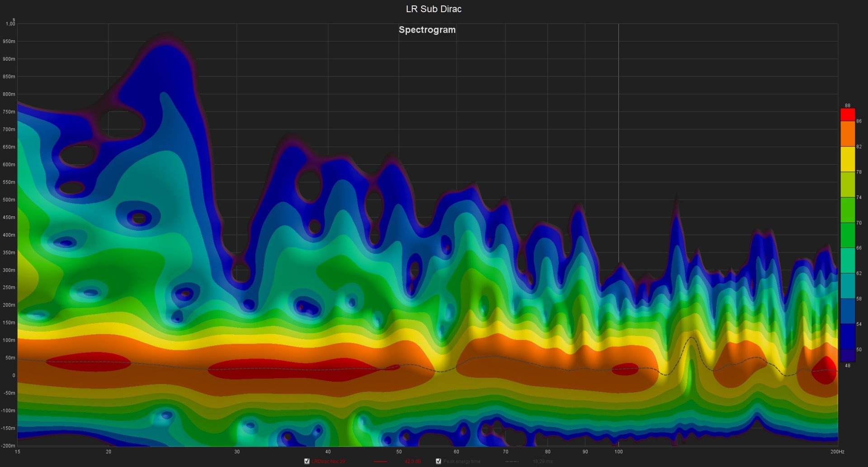Uncheck the LRDirac Nov 29 trace checkbox
Screen dimensions: 868x467
click(x=307, y=461)
